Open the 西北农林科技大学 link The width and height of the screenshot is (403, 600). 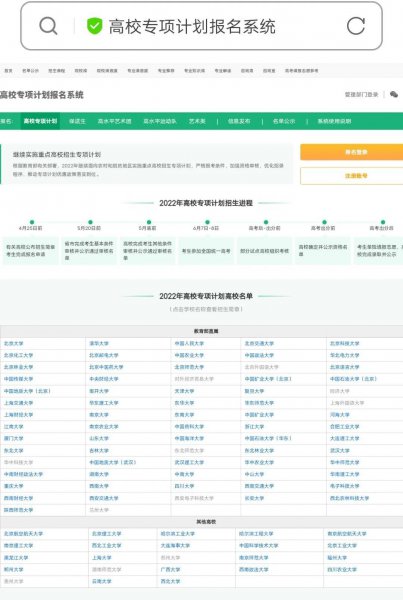tap(350, 498)
